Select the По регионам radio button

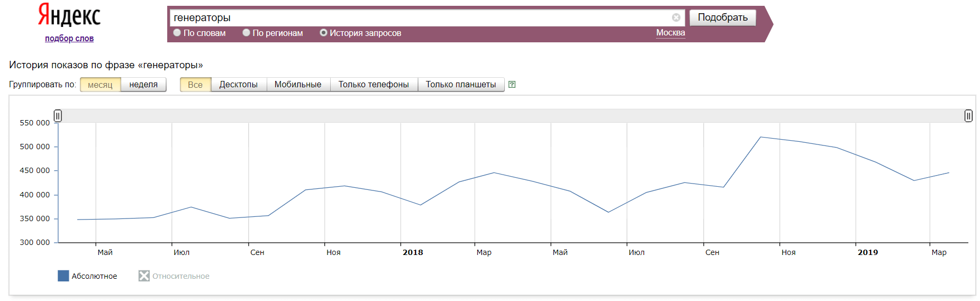click(x=246, y=33)
